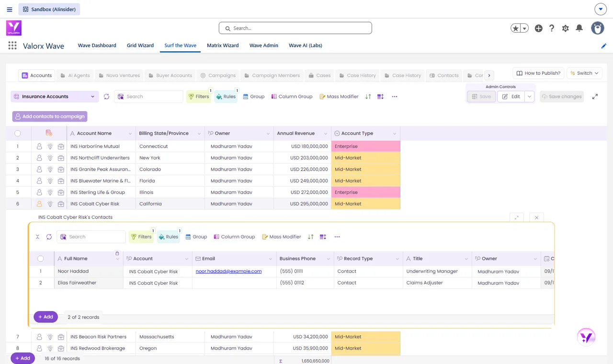Open the Campaigns object tab
The image size is (613, 364).
point(218,76)
